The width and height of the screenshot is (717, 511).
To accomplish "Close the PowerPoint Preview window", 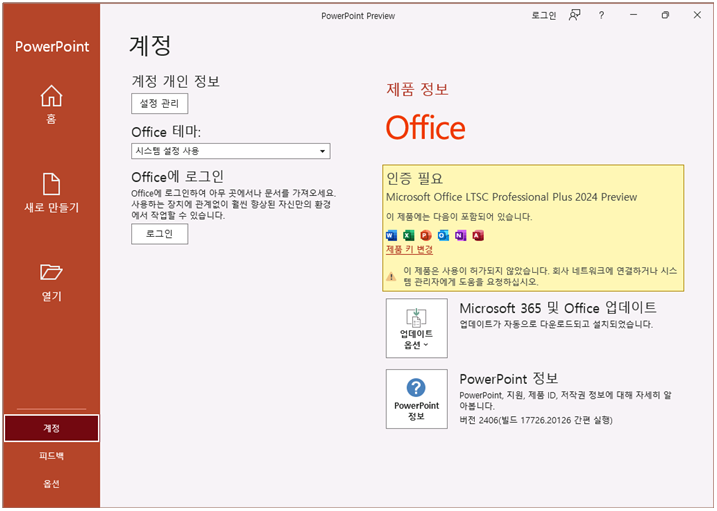I will (x=697, y=15).
